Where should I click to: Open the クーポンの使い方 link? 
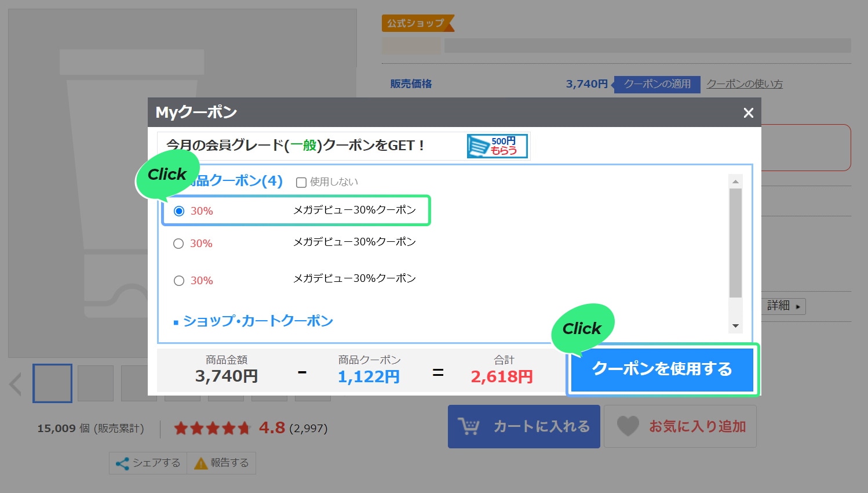[x=744, y=84]
